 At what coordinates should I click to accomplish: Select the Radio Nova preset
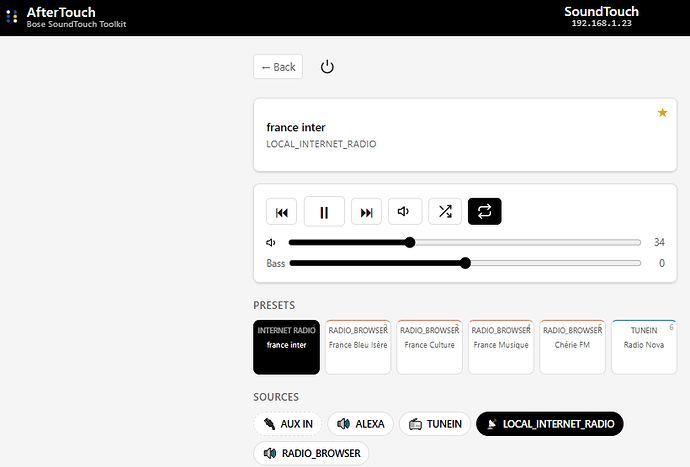pos(644,347)
